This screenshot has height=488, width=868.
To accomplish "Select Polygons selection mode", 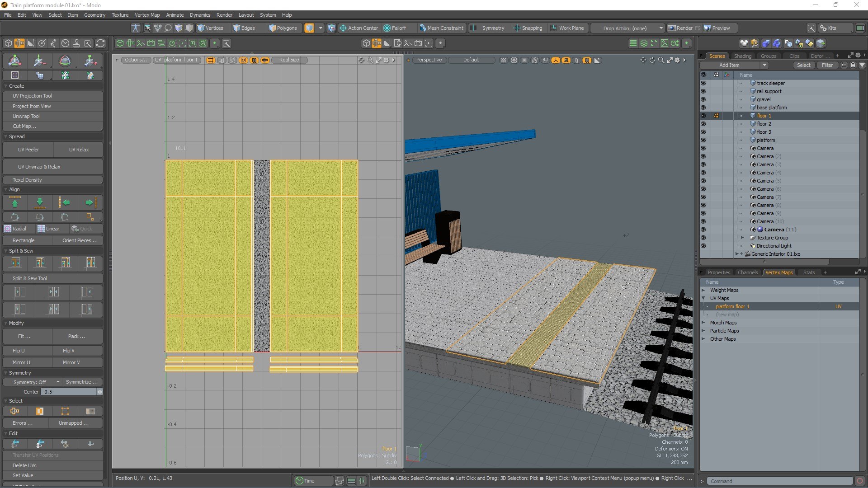I will (x=283, y=28).
